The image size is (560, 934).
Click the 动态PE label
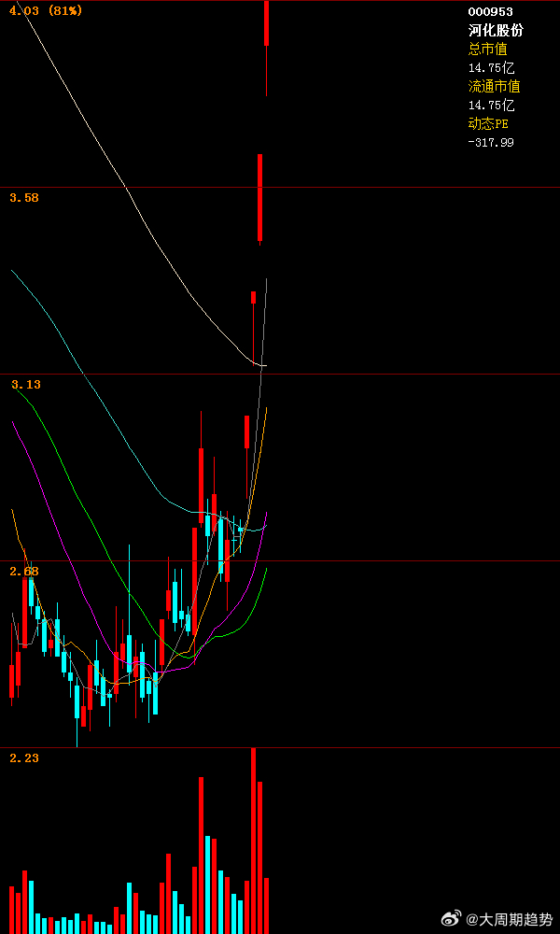pos(488,124)
